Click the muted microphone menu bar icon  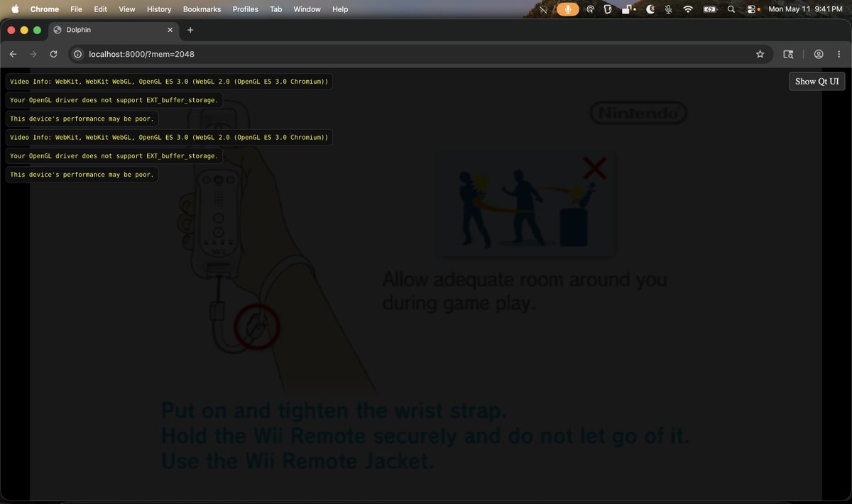(x=668, y=9)
